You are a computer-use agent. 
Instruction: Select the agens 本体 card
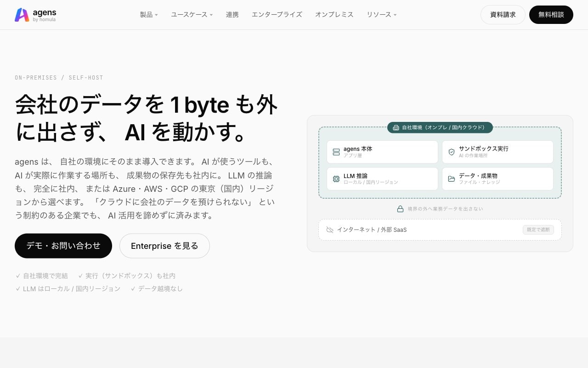(382, 152)
